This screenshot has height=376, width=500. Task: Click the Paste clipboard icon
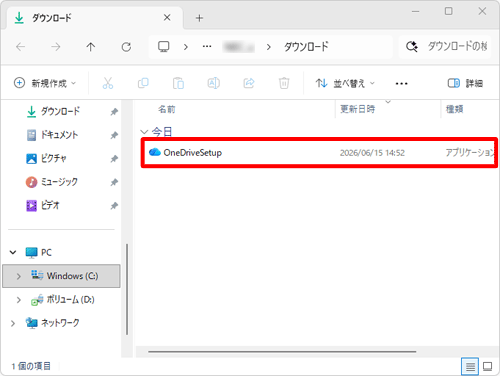[178, 83]
